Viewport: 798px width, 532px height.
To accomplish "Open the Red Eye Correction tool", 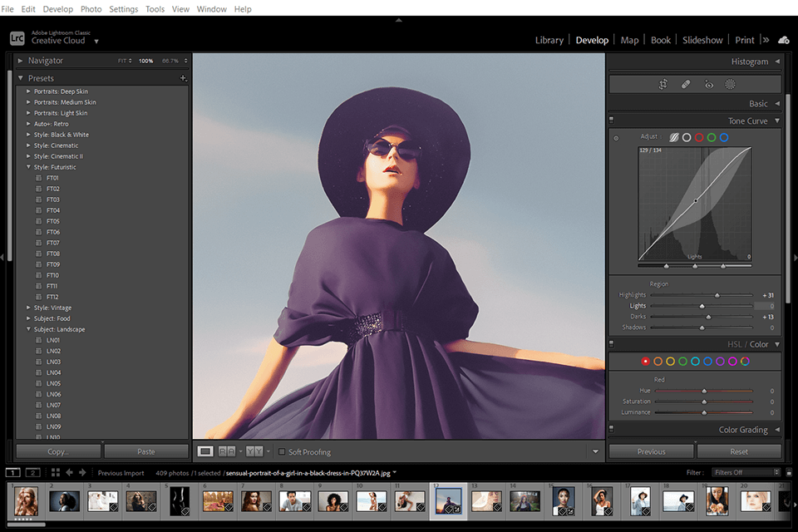I will pyautogui.click(x=709, y=84).
